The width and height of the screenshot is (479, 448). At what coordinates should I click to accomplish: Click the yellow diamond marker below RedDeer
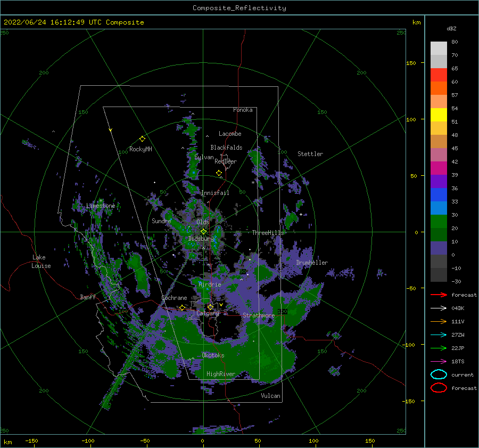[219, 173]
